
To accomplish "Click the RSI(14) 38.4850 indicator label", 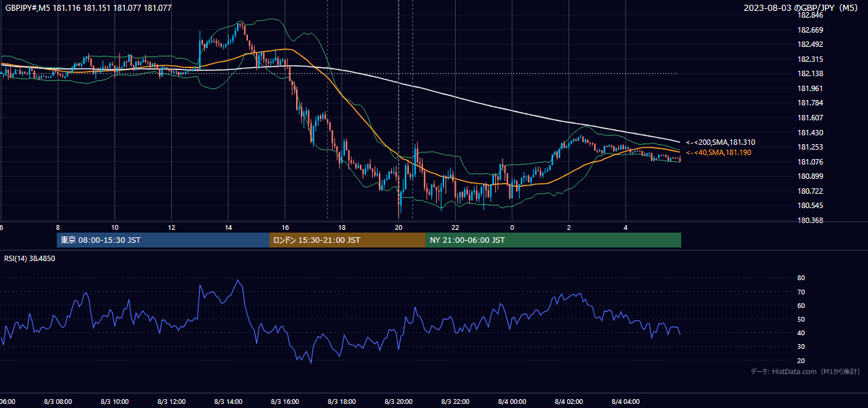I will pos(30,258).
